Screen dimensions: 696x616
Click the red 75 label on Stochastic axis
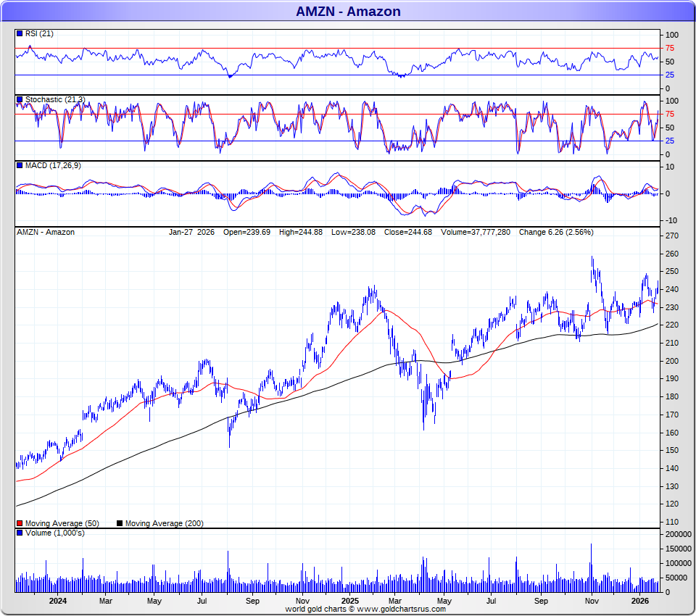pos(670,114)
